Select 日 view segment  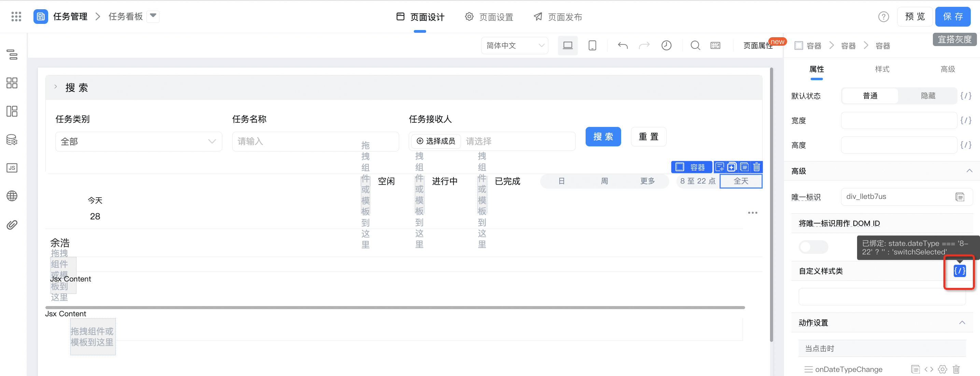561,181
